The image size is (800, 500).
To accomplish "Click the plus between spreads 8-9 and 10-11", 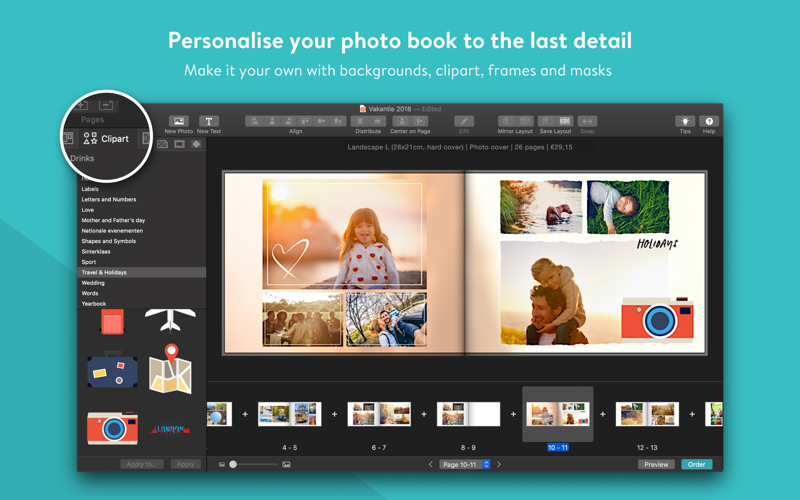I will coord(513,414).
